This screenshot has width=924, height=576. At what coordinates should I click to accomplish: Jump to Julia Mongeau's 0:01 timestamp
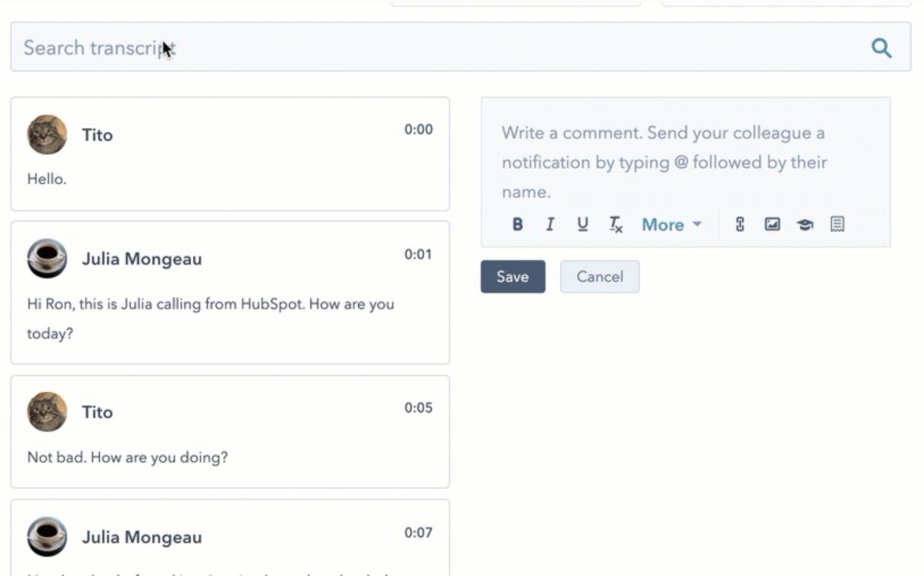coord(418,255)
